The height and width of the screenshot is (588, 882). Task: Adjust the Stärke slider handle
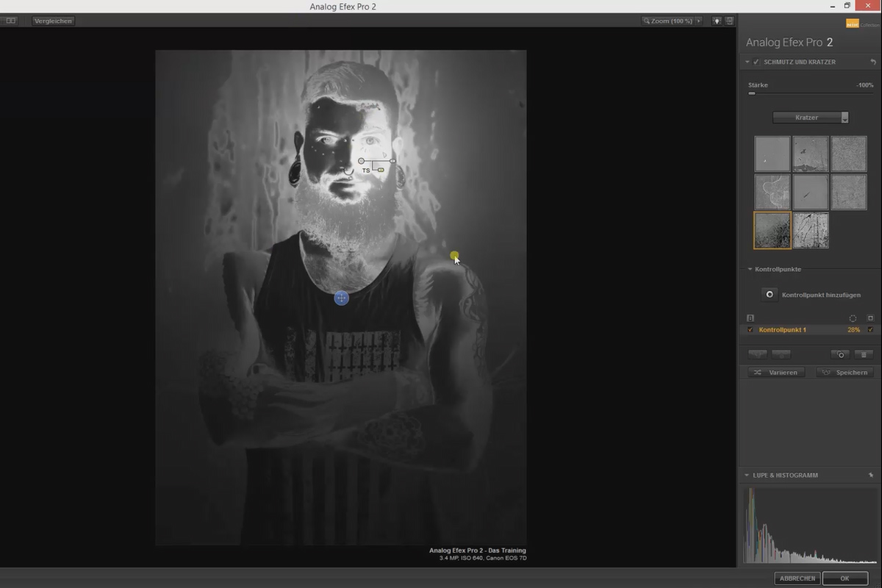click(x=751, y=93)
